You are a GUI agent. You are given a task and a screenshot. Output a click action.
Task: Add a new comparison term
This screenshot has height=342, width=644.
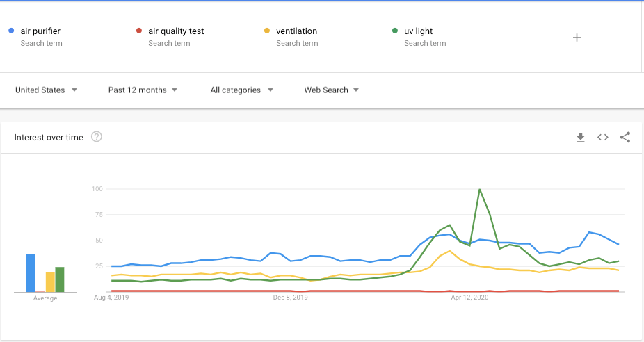pos(577,38)
